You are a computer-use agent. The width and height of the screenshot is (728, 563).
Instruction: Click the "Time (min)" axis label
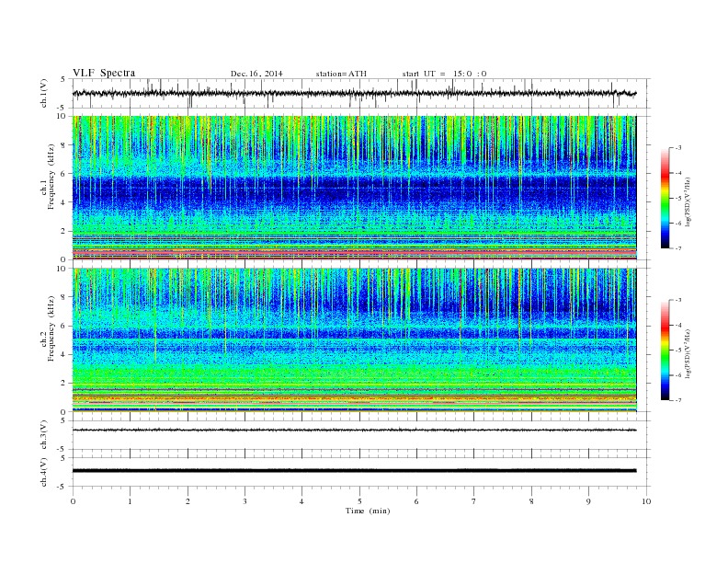pyautogui.click(x=368, y=511)
